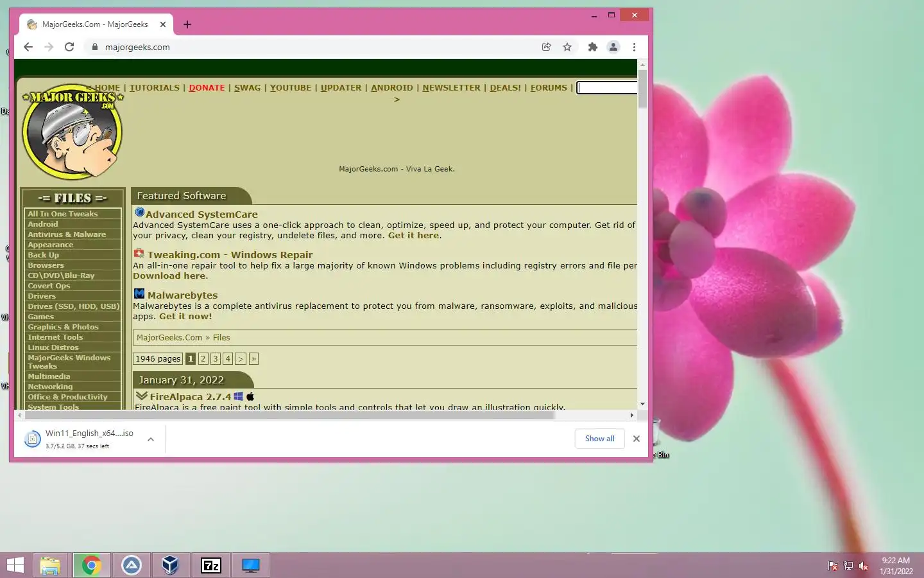Click the Windows logo next to FireAlpaca
Viewport: 924px width, 578px height.
(x=238, y=396)
